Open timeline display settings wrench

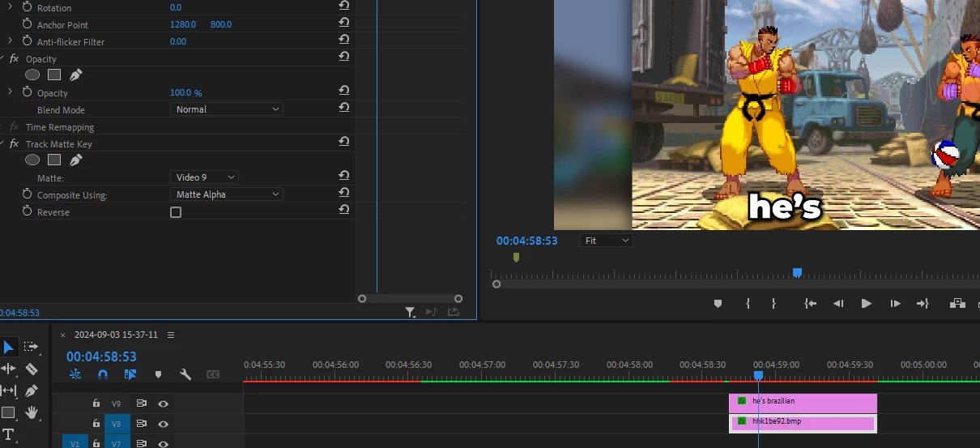click(x=185, y=374)
